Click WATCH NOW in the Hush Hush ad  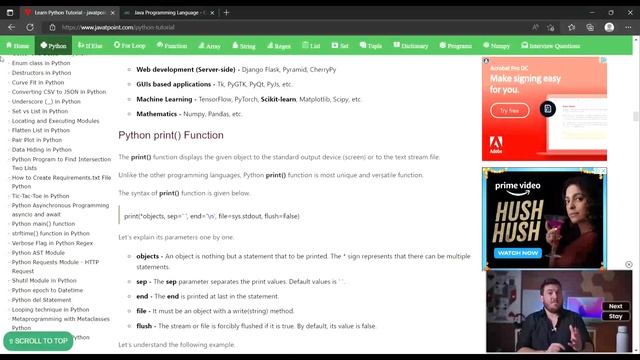(x=518, y=253)
